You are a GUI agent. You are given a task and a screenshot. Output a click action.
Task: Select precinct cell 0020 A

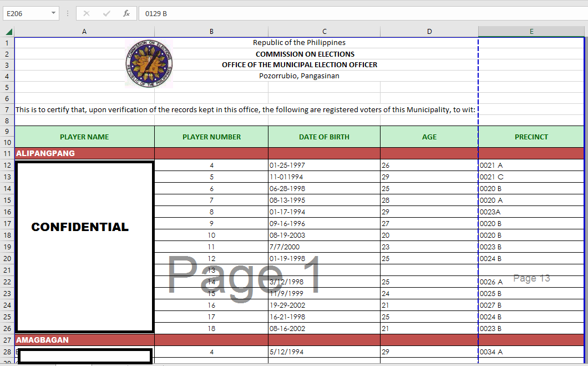[x=531, y=200]
